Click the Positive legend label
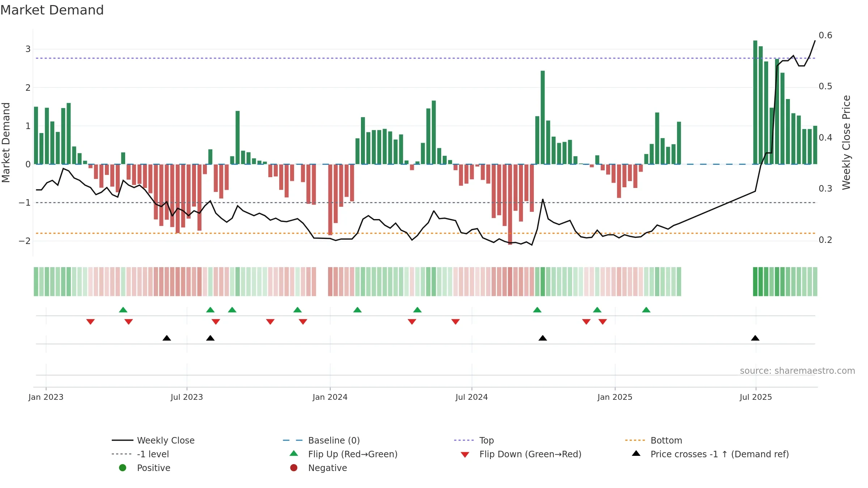Screen dimensions: 868x488 153,468
